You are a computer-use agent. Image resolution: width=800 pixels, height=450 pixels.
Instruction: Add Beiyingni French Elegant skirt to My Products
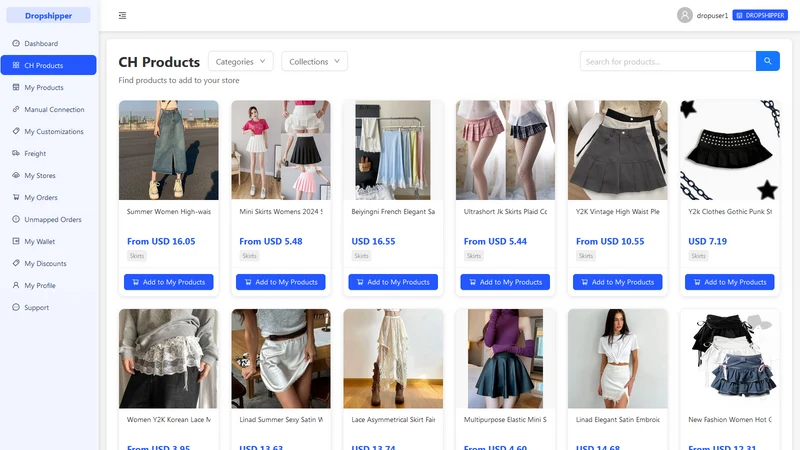click(x=393, y=282)
